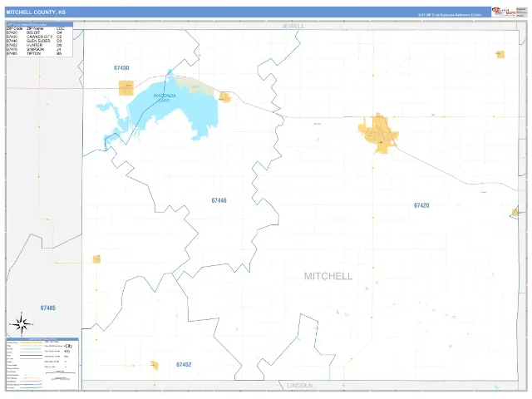532x399 pixels.
Task: Click the large +City symbol in the legend
Action: point(68,346)
